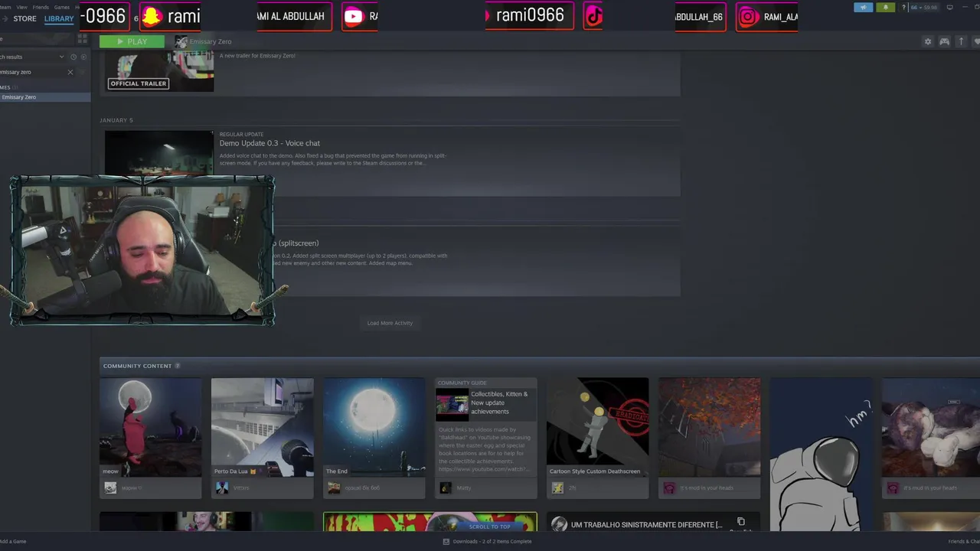Click the author avatar under 'meow'

click(110, 487)
